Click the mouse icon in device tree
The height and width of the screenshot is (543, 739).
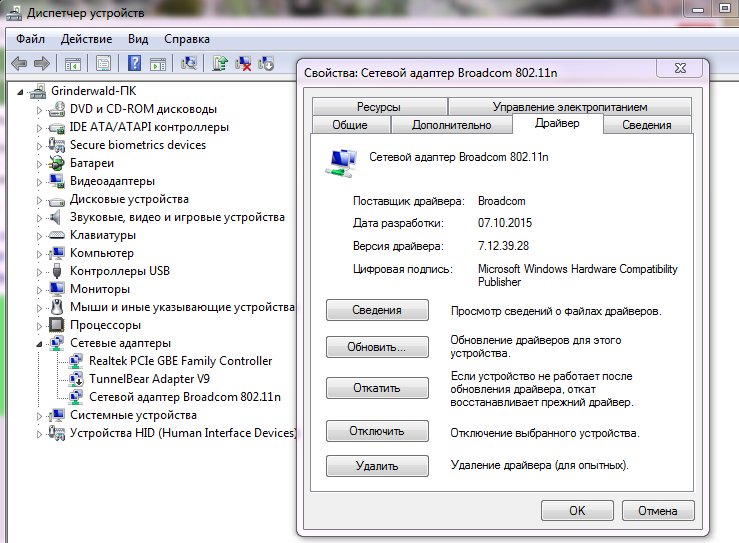[57, 307]
